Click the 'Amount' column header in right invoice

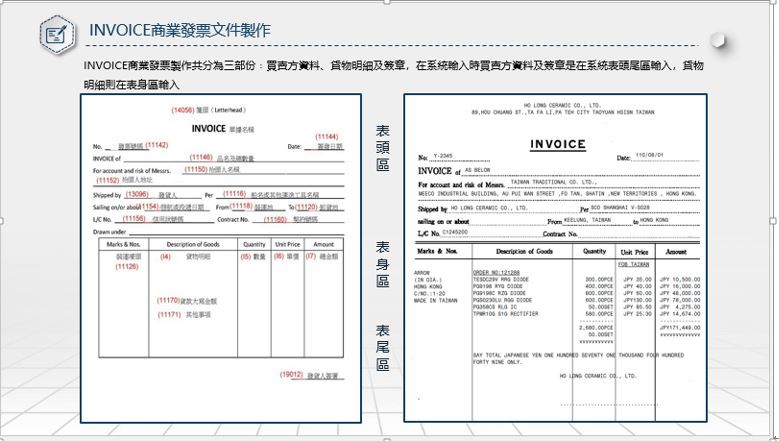click(676, 252)
